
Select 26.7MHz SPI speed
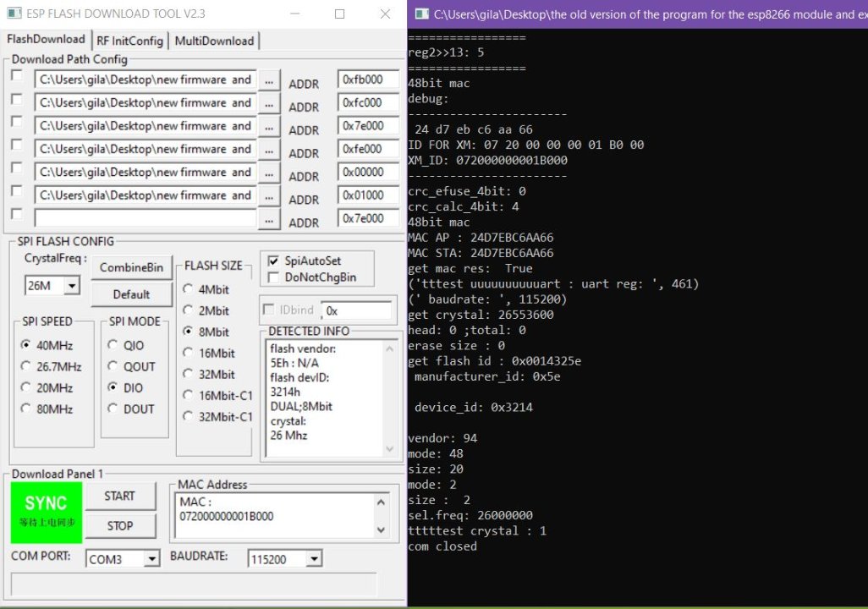click(x=51, y=366)
